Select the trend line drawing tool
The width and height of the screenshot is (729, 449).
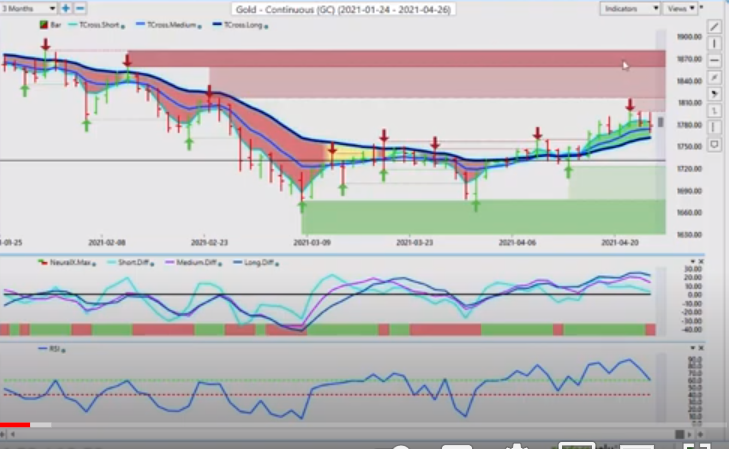(x=714, y=27)
